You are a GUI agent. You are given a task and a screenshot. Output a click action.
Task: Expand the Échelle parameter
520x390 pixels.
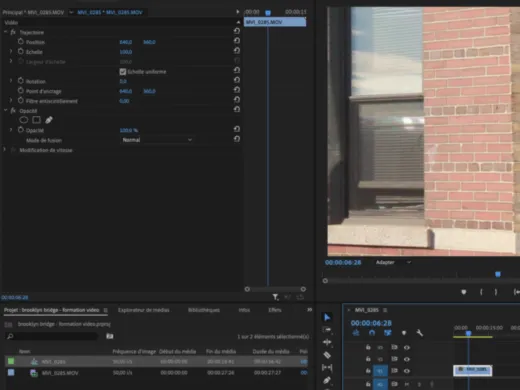pos(11,51)
